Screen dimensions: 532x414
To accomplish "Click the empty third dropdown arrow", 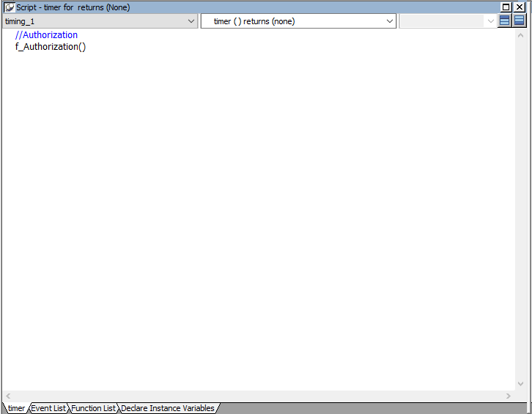I will [490, 21].
